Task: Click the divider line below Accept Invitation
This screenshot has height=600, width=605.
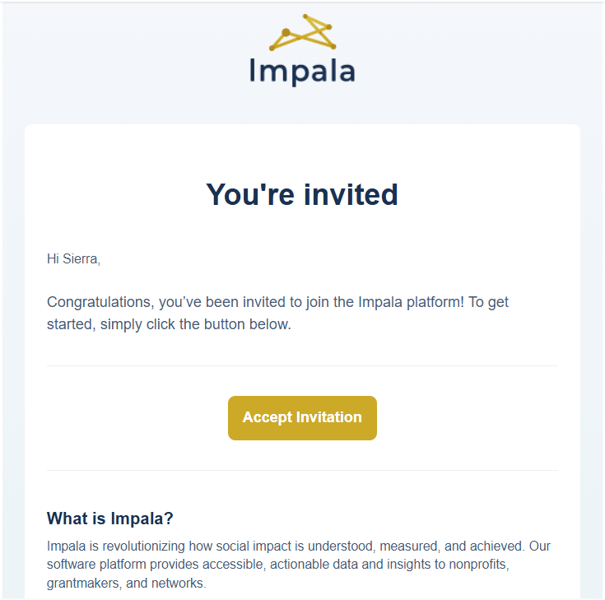Action: (302, 470)
